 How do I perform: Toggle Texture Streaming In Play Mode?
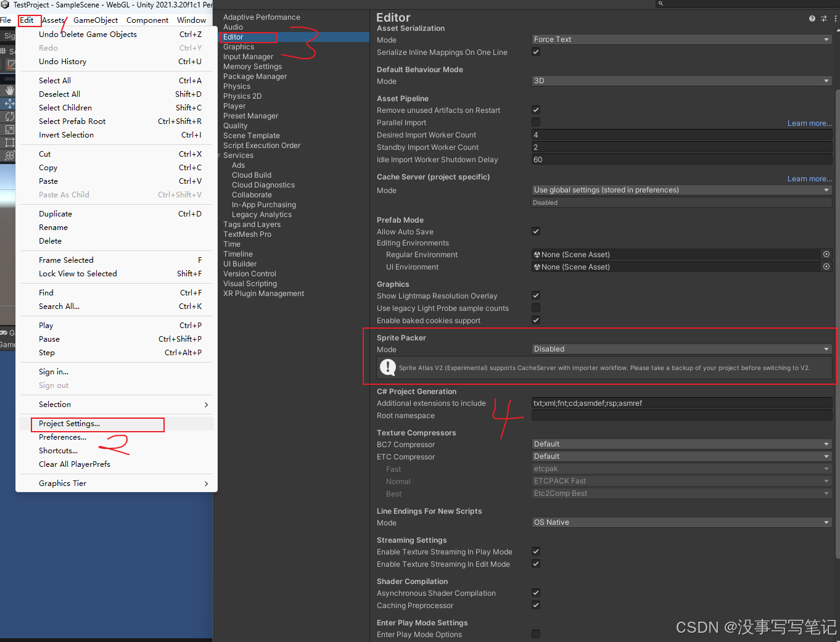(x=536, y=551)
